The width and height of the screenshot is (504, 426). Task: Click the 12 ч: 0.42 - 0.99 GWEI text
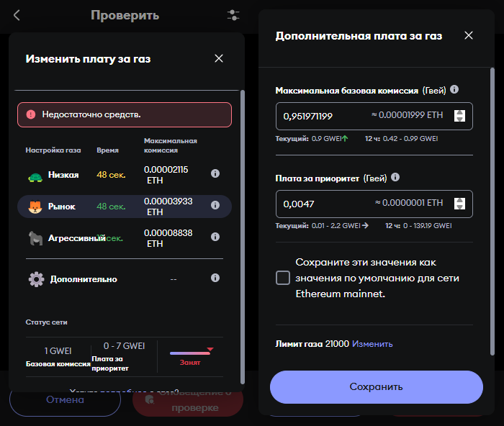point(401,139)
